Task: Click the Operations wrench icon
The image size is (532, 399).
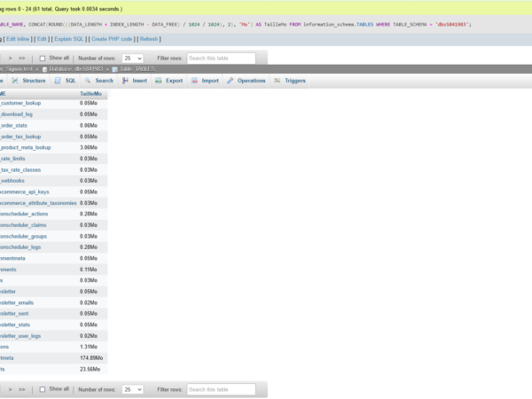Action: click(x=230, y=81)
